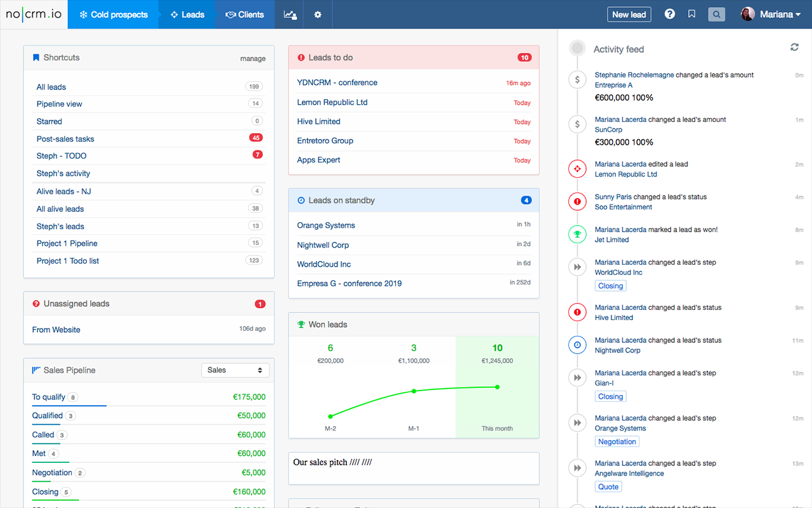The image size is (812, 508).
Task: Click the search magnifier icon
Action: 716,14
